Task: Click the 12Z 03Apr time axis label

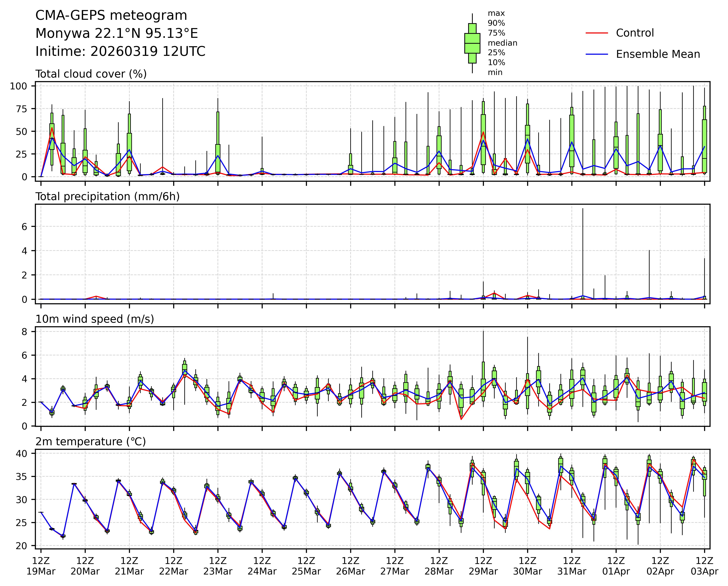Action: pos(704,566)
